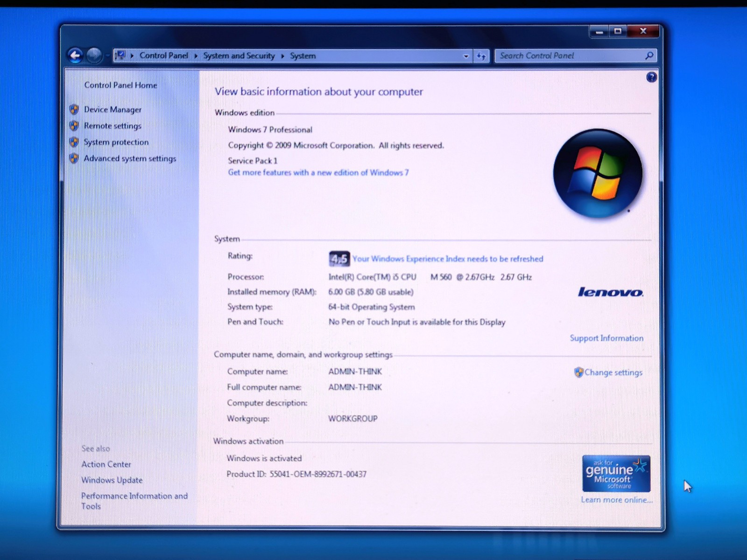Click the magnifier icon in search box
This screenshot has height=560, width=747.
tap(649, 56)
